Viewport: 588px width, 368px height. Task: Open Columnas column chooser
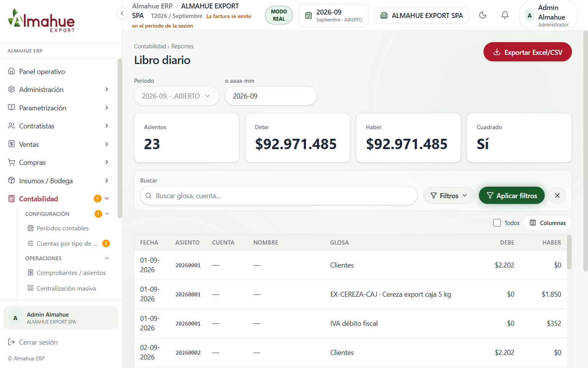click(547, 223)
